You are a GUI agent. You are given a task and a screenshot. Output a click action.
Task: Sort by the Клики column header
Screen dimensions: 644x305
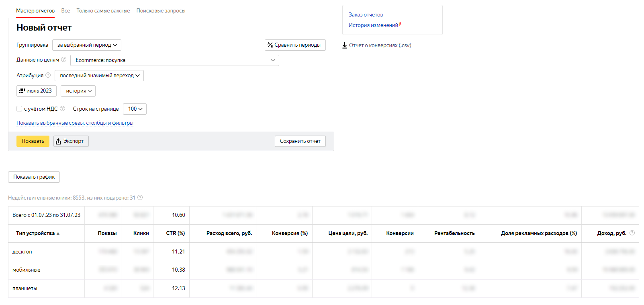click(x=141, y=233)
